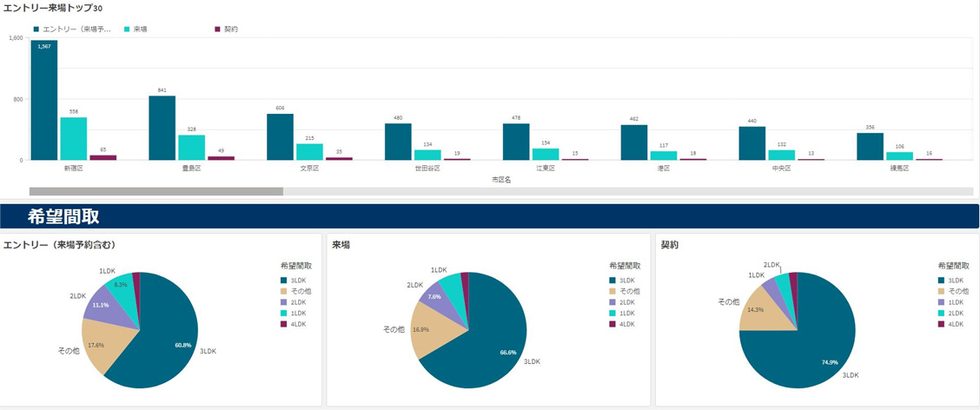Click the 文京区 entry bar labeled 606
This screenshot has height=410, width=980.
280,136
